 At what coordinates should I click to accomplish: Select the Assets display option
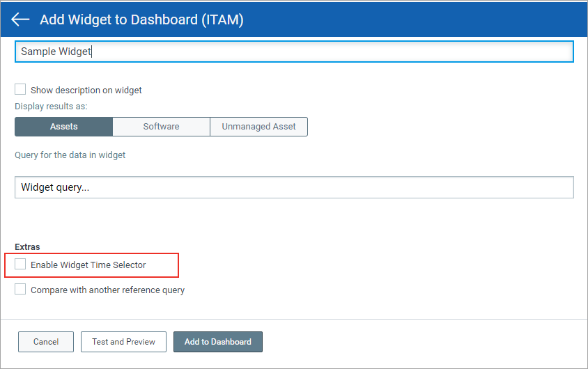pyautogui.click(x=63, y=127)
